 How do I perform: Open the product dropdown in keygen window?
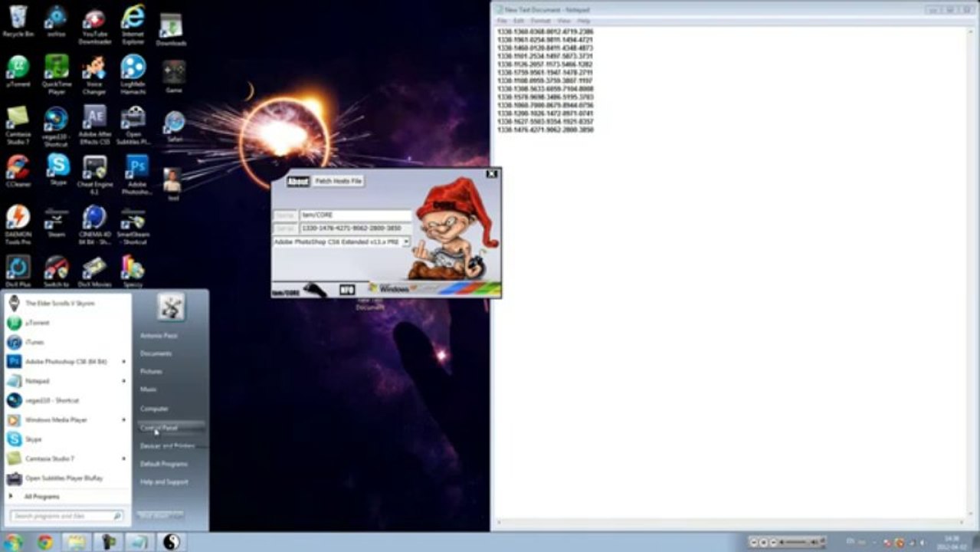(x=406, y=242)
